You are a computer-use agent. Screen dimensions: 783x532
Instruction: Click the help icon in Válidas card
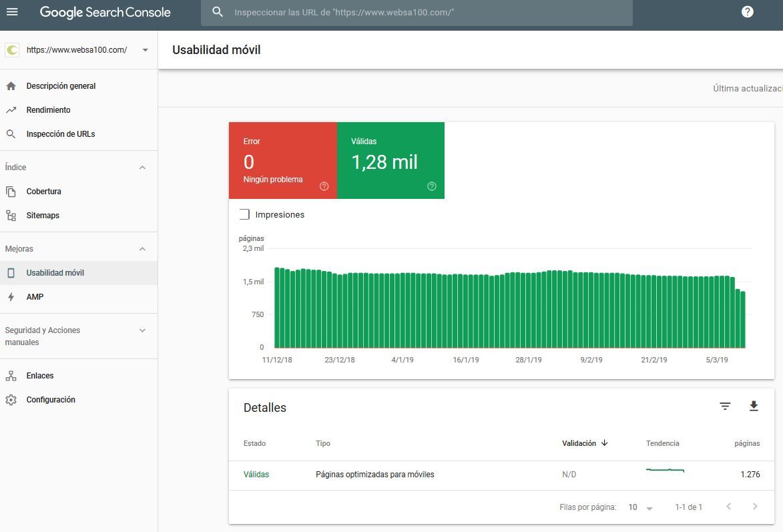[431, 186]
